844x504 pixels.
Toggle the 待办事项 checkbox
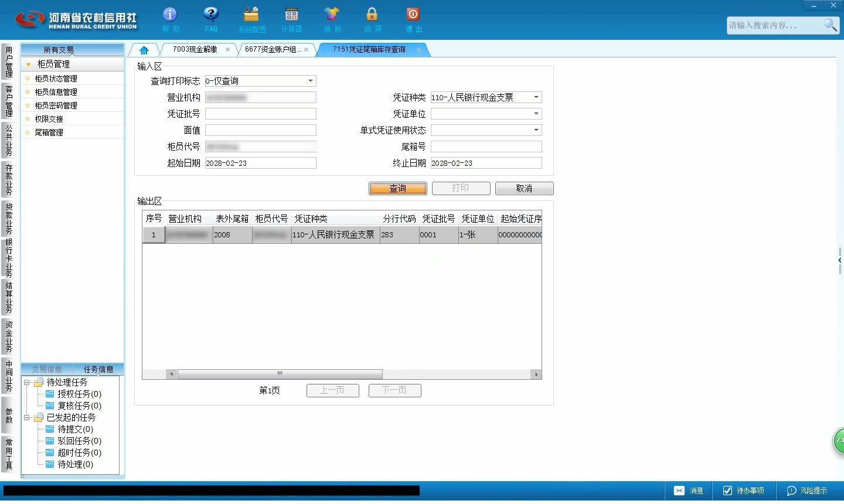tap(727, 491)
